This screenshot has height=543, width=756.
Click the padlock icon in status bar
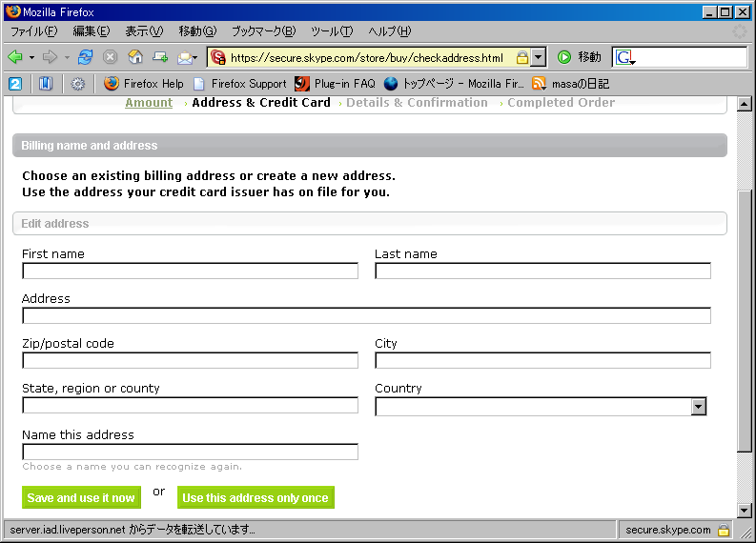[x=724, y=530]
